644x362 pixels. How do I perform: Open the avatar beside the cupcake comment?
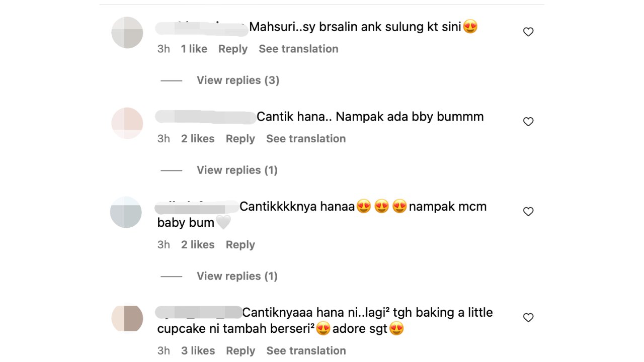[x=127, y=318]
